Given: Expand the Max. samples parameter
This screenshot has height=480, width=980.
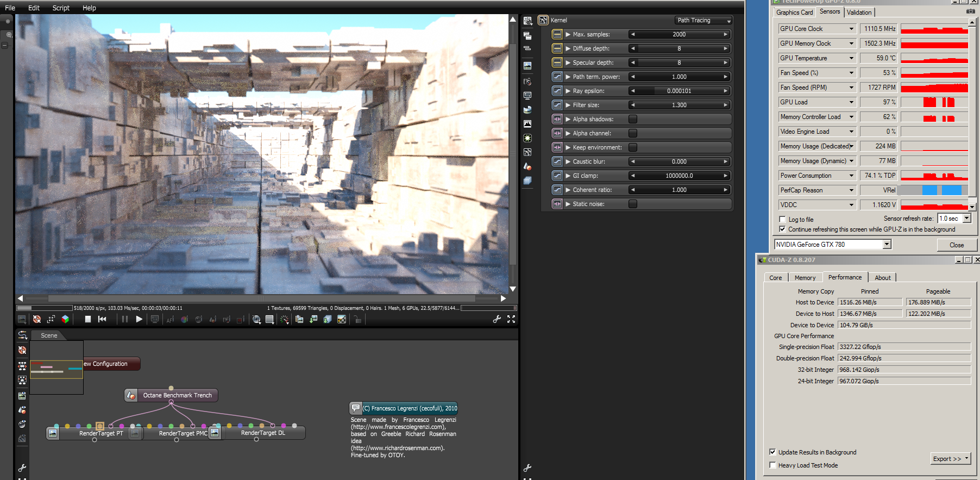Looking at the screenshot, I should (x=568, y=34).
